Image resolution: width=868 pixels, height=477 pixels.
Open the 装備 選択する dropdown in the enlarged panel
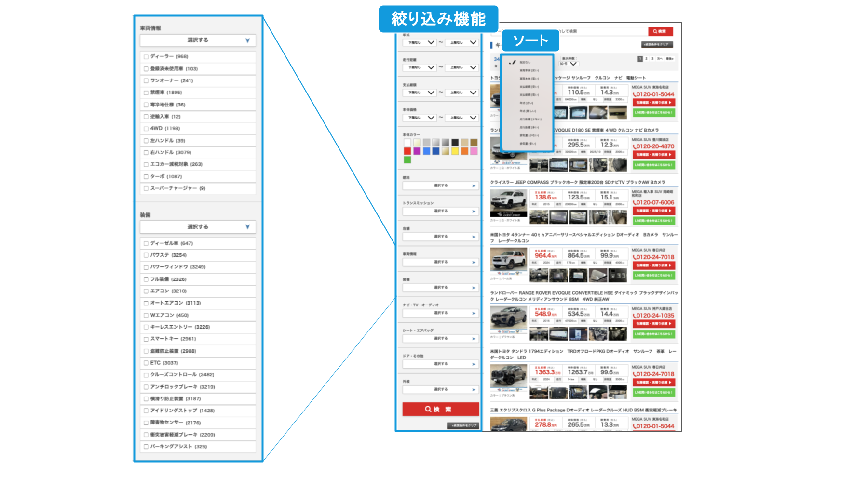point(198,227)
